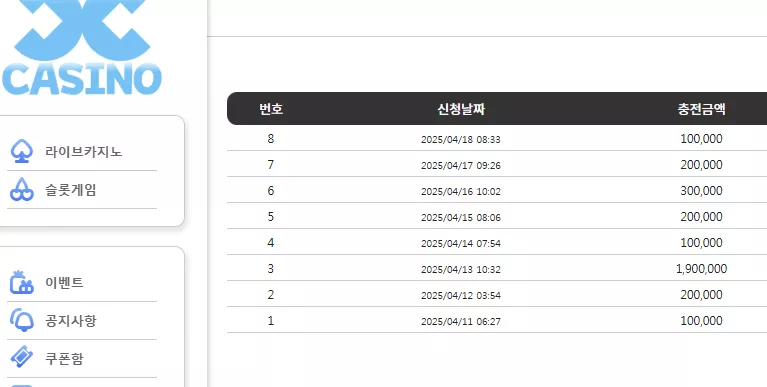The height and width of the screenshot is (387, 767).
Task: Click the CASINO logo
Action: coord(82,48)
